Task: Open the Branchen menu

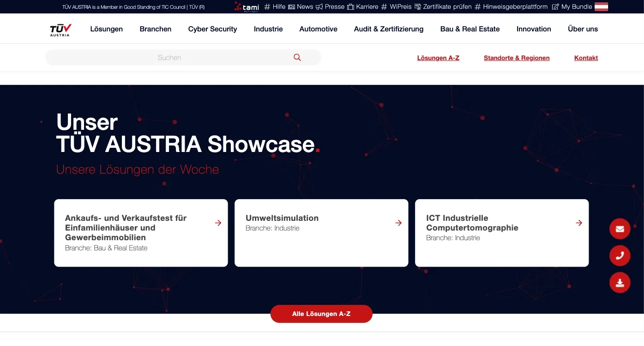Action: coord(155,29)
